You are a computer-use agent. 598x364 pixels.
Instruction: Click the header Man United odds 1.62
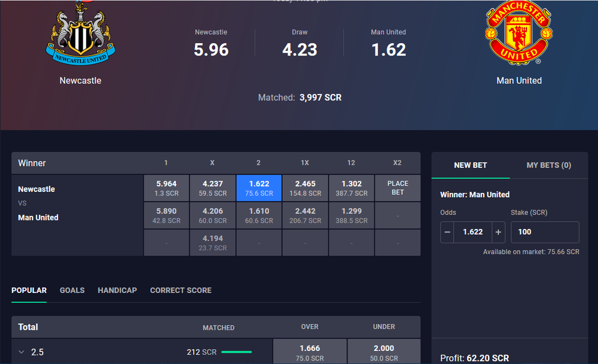click(x=389, y=50)
